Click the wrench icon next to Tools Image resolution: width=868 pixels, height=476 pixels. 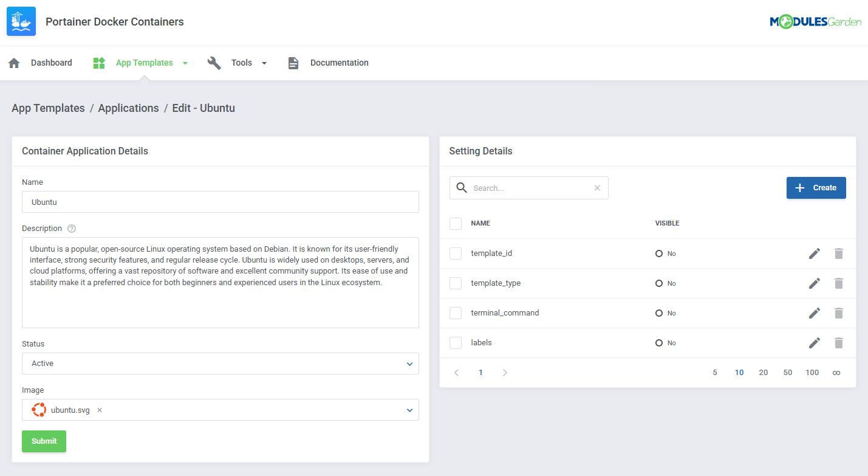click(x=214, y=63)
